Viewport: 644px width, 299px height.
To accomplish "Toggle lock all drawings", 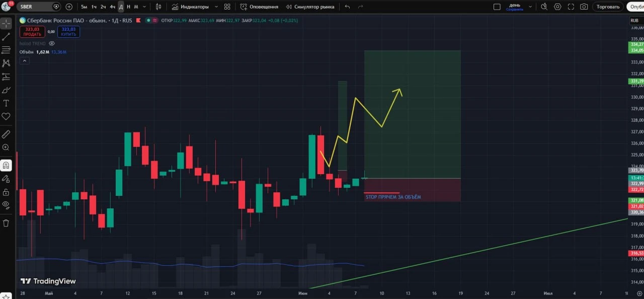I will click(6, 192).
